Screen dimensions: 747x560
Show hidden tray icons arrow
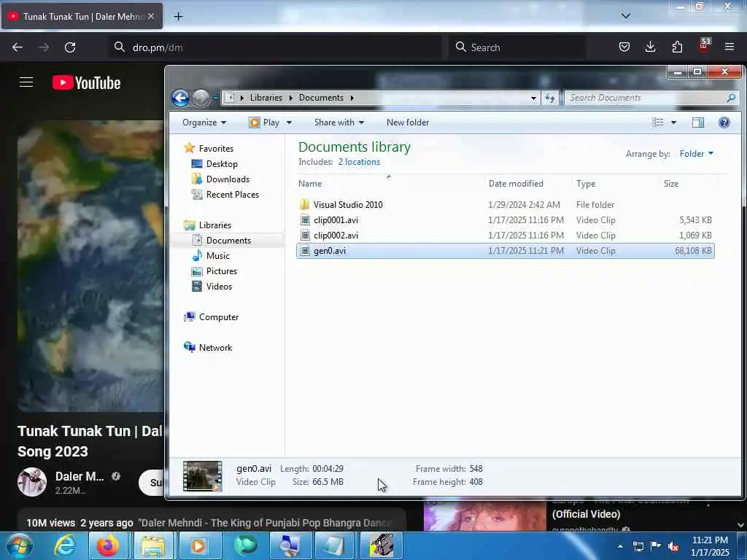pos(620,546)
